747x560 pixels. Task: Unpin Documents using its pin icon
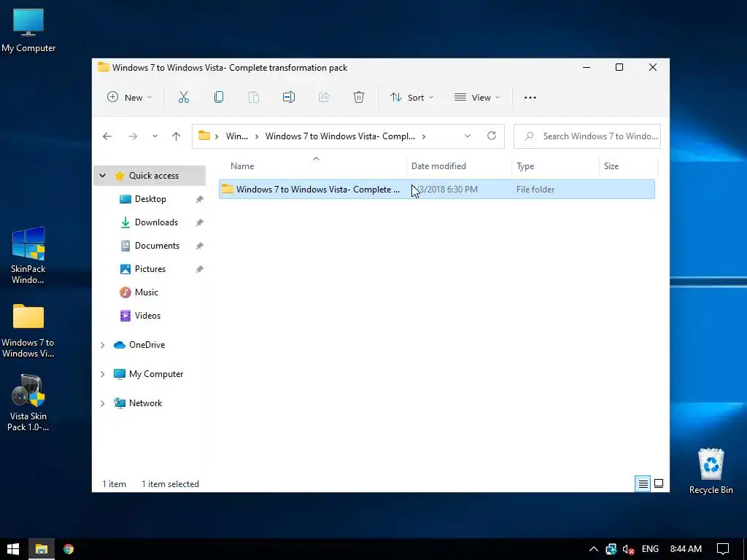(200, 246)
